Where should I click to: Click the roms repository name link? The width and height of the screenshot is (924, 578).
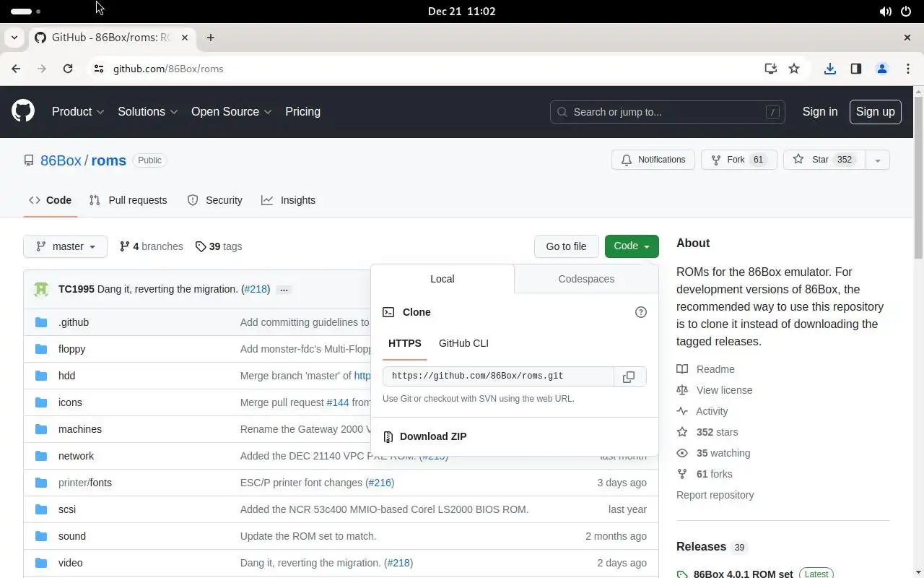[x=108, y=160]
